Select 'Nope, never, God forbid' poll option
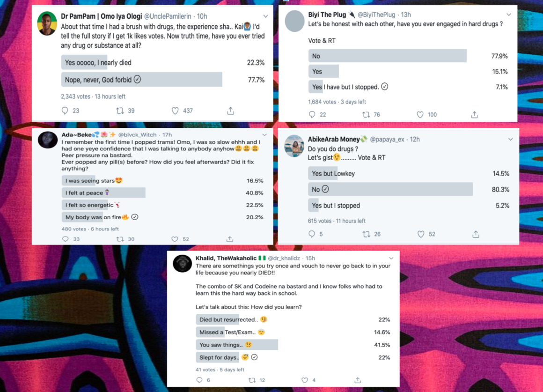 coord(141,80)
